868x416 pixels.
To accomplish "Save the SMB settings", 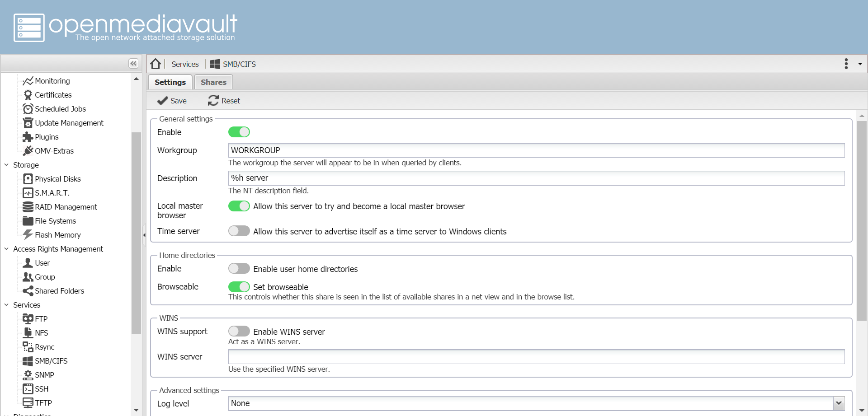I will pyautogui.click(x=172, y=101).
